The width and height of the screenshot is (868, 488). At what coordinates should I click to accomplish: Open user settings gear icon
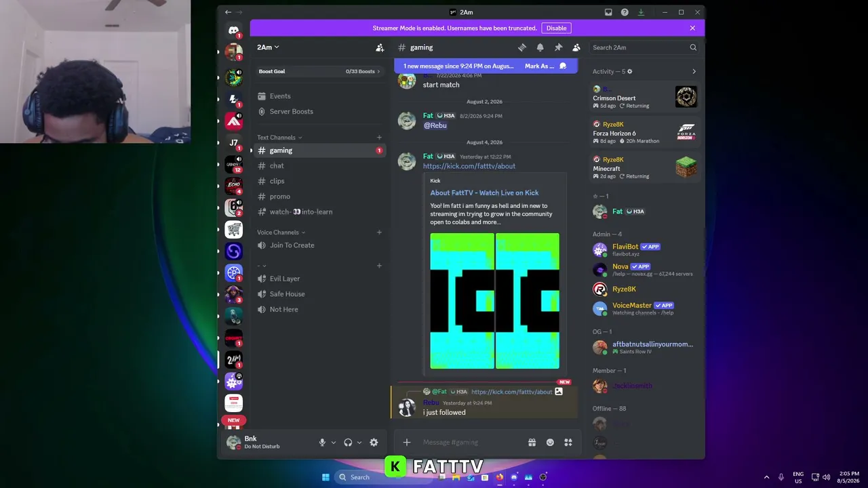click(374, 443)
